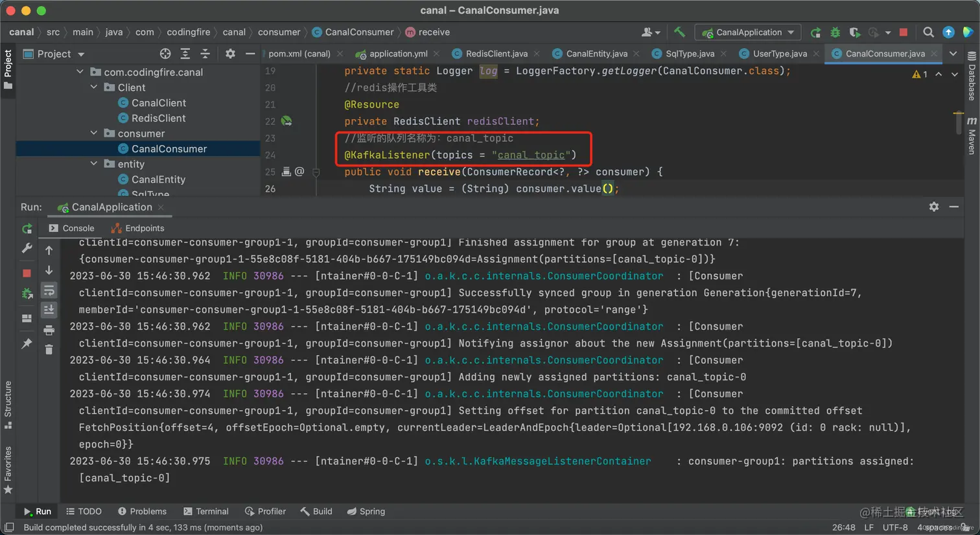Click the Debug CanalApplication bug icon
The width and height of the screenshot is (980, 535).
tap(835, 32)
